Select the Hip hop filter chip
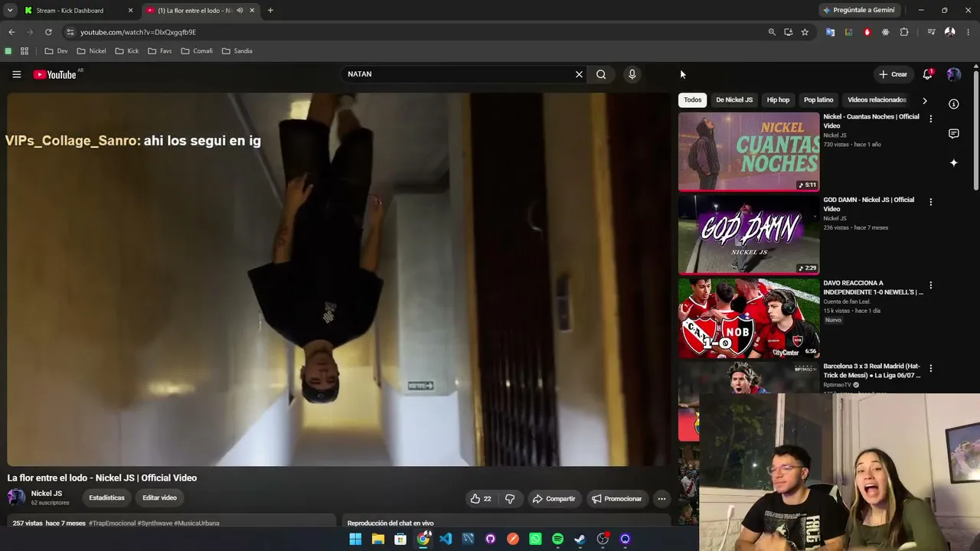980x551 pixels. click(778, 99)
